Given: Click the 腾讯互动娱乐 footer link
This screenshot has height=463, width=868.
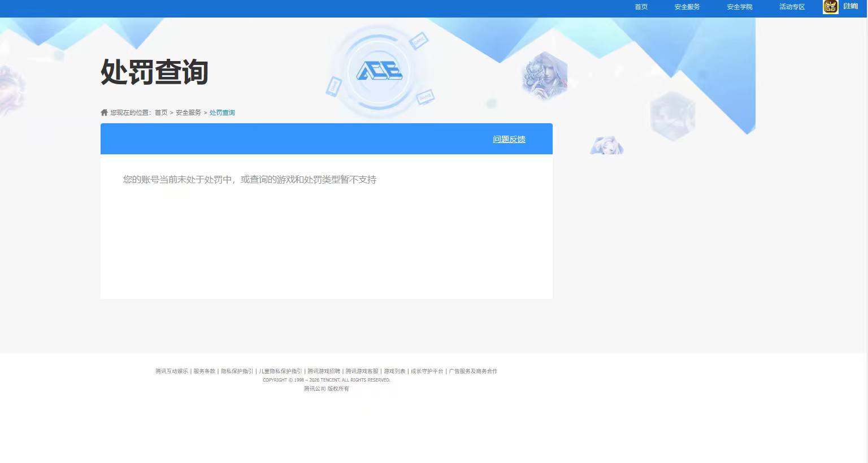Looking at the screenshot, I should [172, 371].
